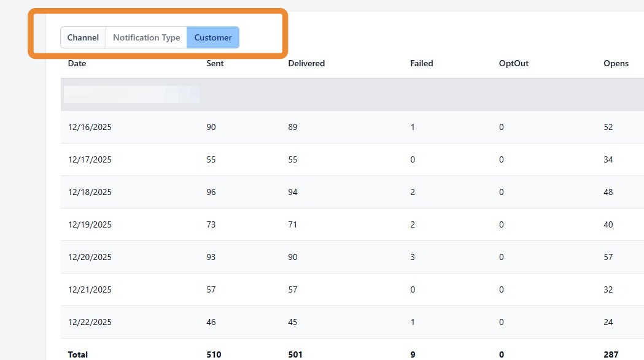Viewport: 644px width, 360px height.
Task: Select the 12/17/2025 date cell
Action: click(x=90, y=159)
